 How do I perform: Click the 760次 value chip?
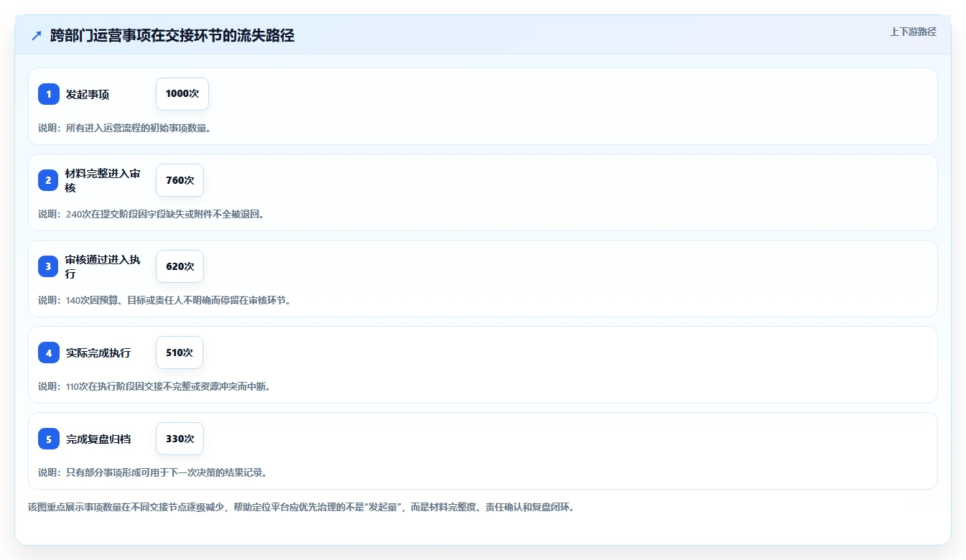pyautogui.click(x=180, y=180)
